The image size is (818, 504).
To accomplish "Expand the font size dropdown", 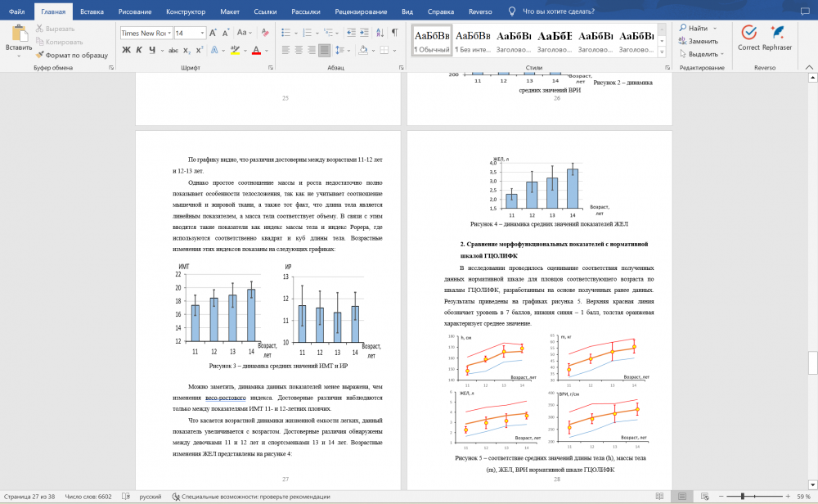I will (201, 33).
